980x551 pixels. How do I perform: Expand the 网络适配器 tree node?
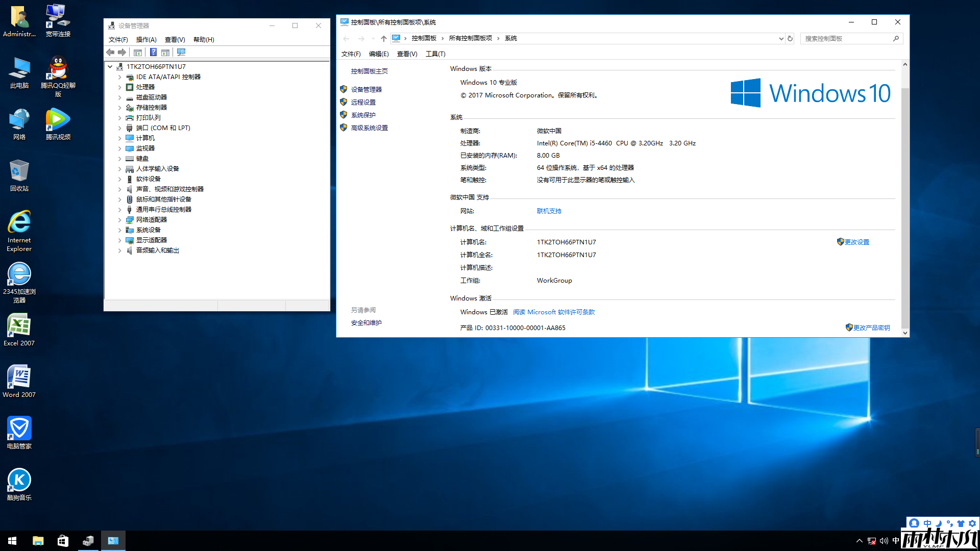(120, 219)
